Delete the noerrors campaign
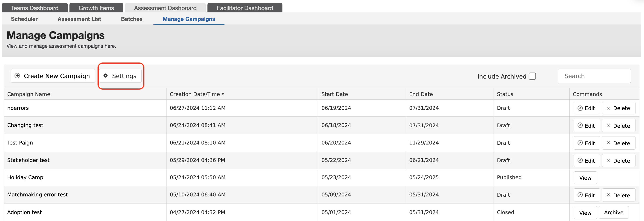The height and width of the screenshot is (221, 644). pos(618,108)
